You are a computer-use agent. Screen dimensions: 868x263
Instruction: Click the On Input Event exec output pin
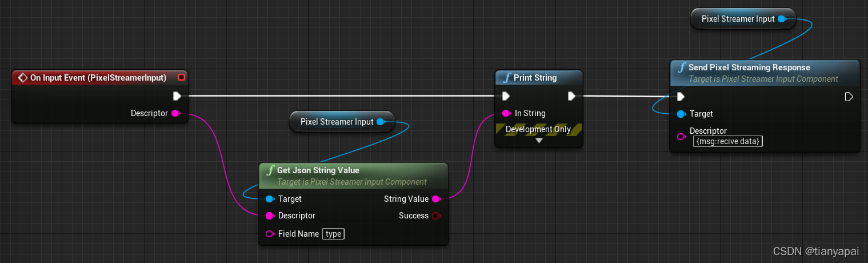177,95
